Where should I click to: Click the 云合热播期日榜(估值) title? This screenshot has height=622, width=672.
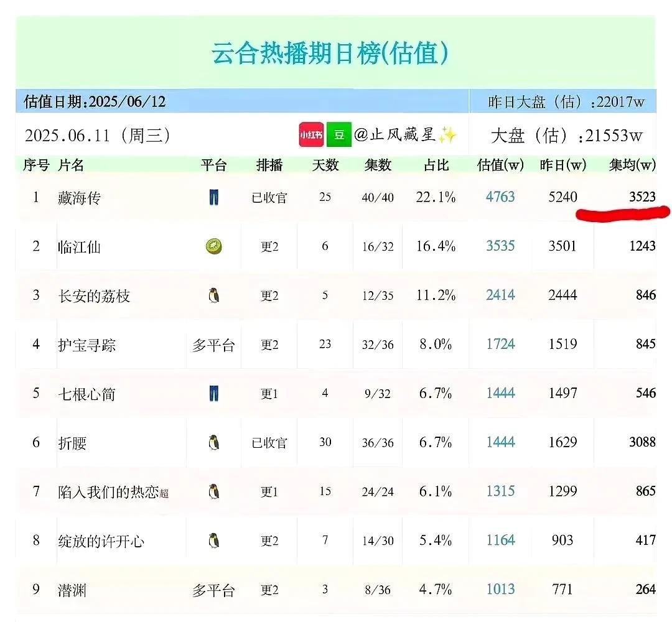tap(330, 53)
